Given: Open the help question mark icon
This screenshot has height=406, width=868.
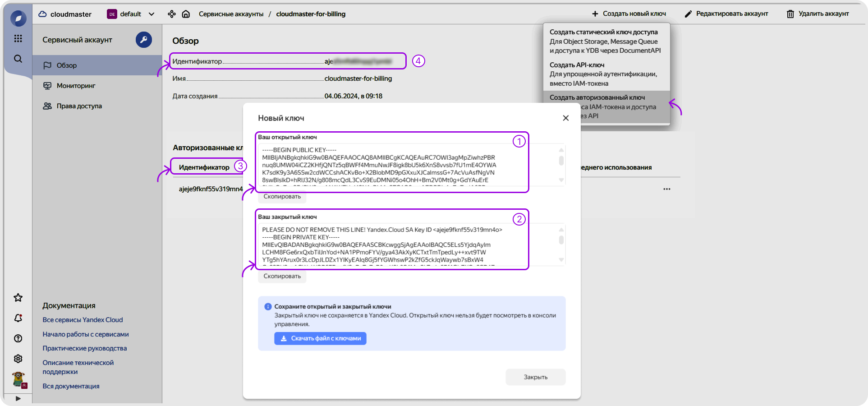Looking at the screenshot, I should point(18,338).
